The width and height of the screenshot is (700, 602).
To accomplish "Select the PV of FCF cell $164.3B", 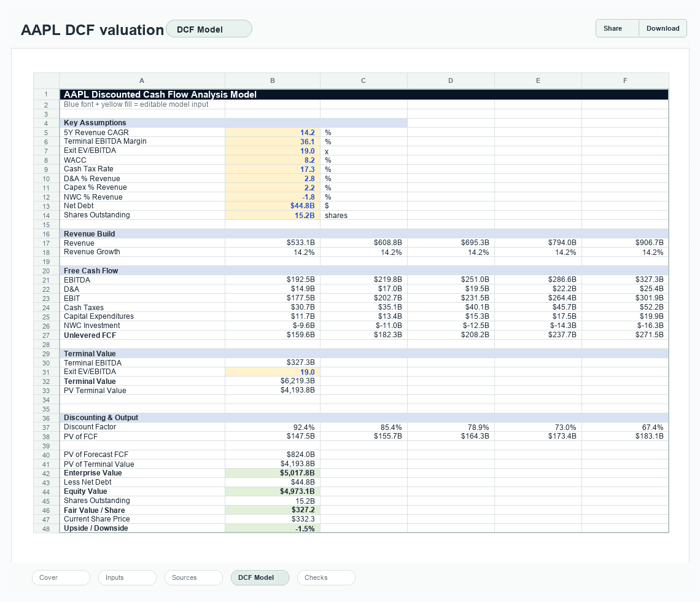I will point(451,436).
